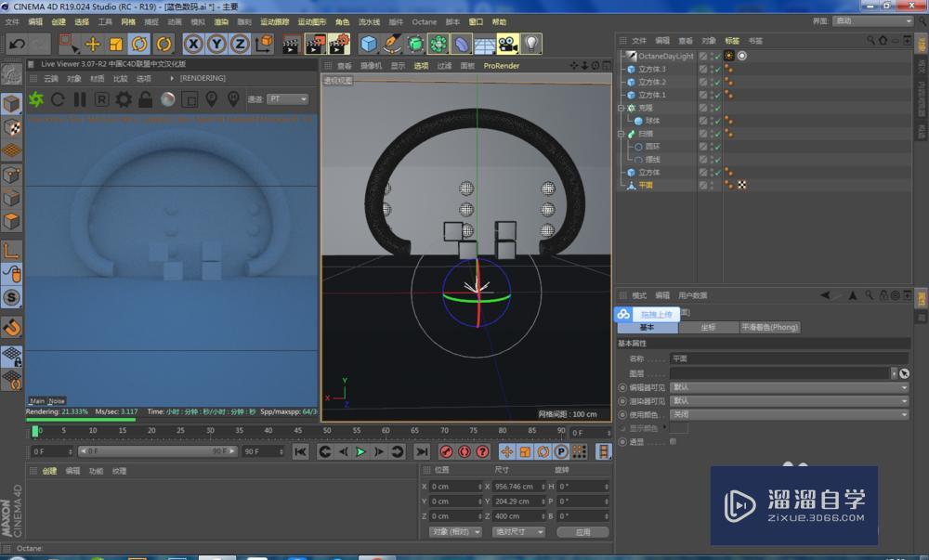Open the 使用颜色 dropdown
The image size is (929, 560).
789,414
